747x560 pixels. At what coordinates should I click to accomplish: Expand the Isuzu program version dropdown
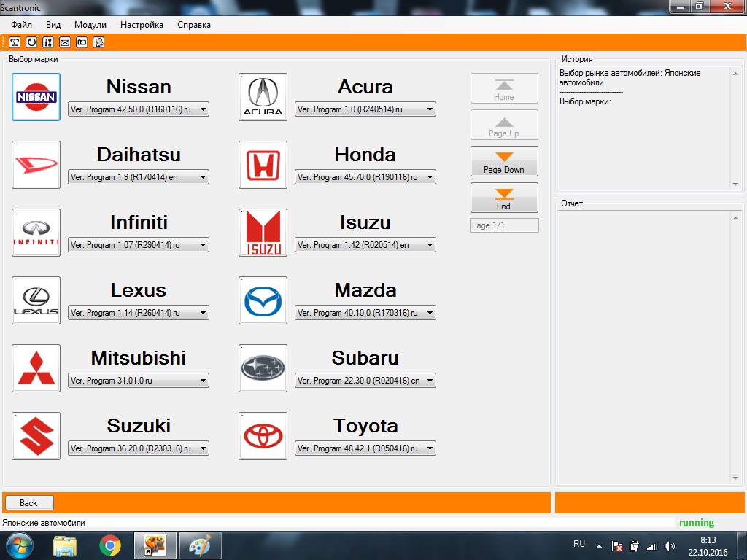pos(365,245)
